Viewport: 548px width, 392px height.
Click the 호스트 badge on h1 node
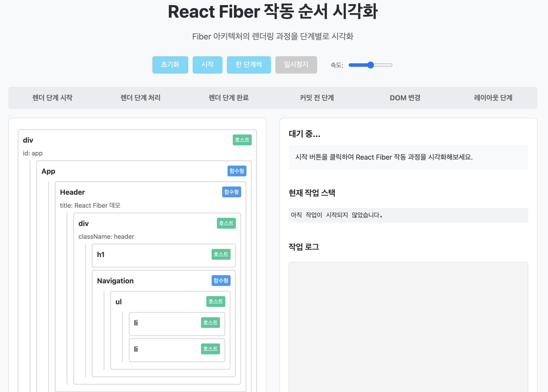[221, 254]
